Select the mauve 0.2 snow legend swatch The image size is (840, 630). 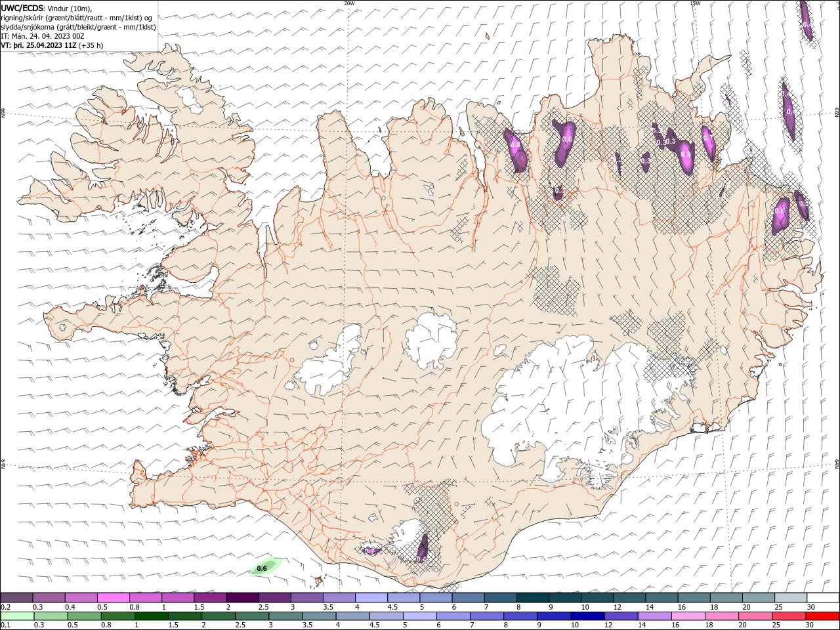tap(16, 597)
